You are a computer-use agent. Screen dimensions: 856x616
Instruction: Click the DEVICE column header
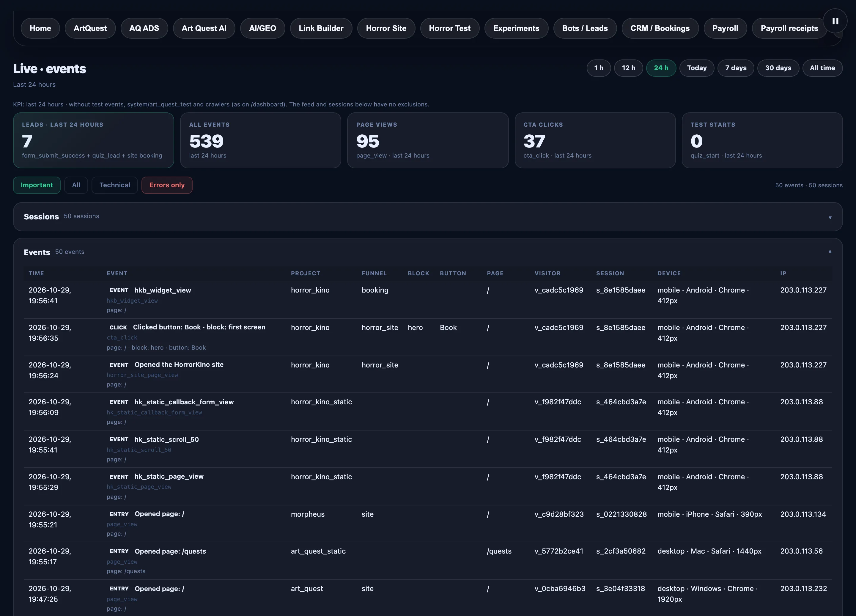[x=669, y=273]
